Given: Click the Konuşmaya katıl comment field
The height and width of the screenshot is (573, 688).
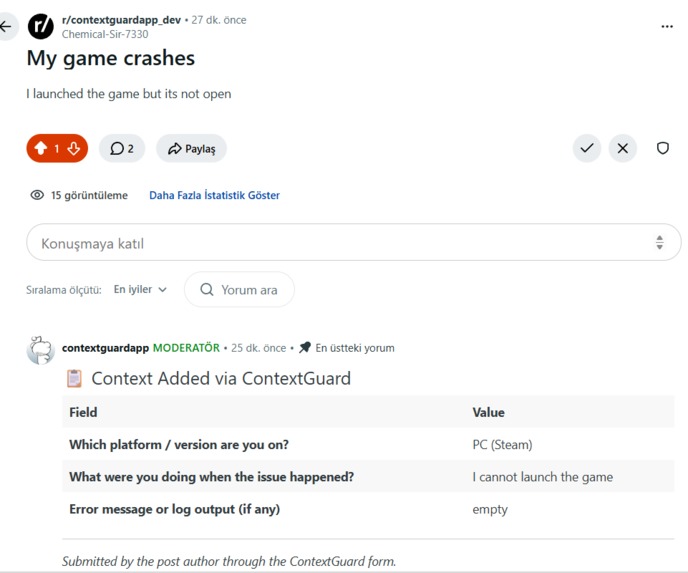Looking at the screenshot, I should coord(354,242).
